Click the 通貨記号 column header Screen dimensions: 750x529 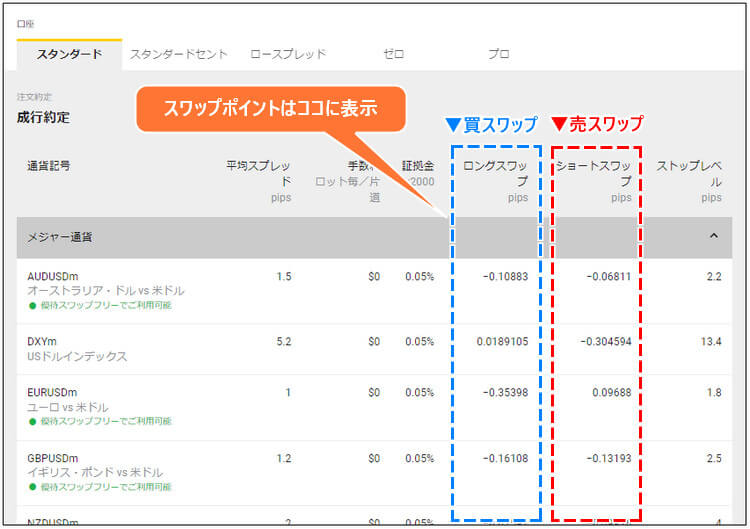[x=49, y=166]
